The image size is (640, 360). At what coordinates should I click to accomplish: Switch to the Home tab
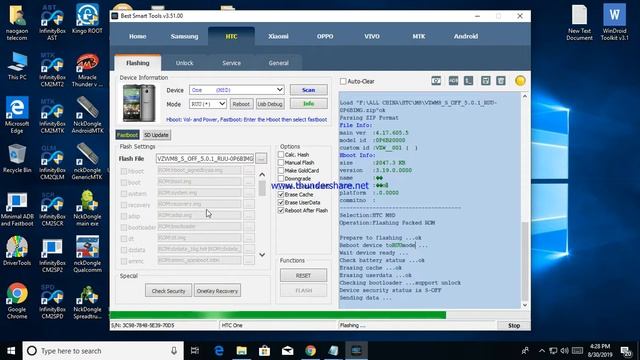[138, 36]
